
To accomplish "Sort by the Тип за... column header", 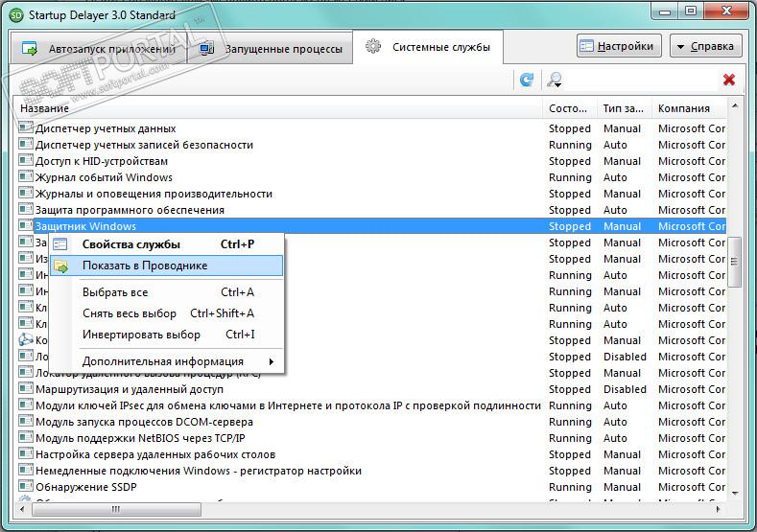I will [x=625, y=108].
